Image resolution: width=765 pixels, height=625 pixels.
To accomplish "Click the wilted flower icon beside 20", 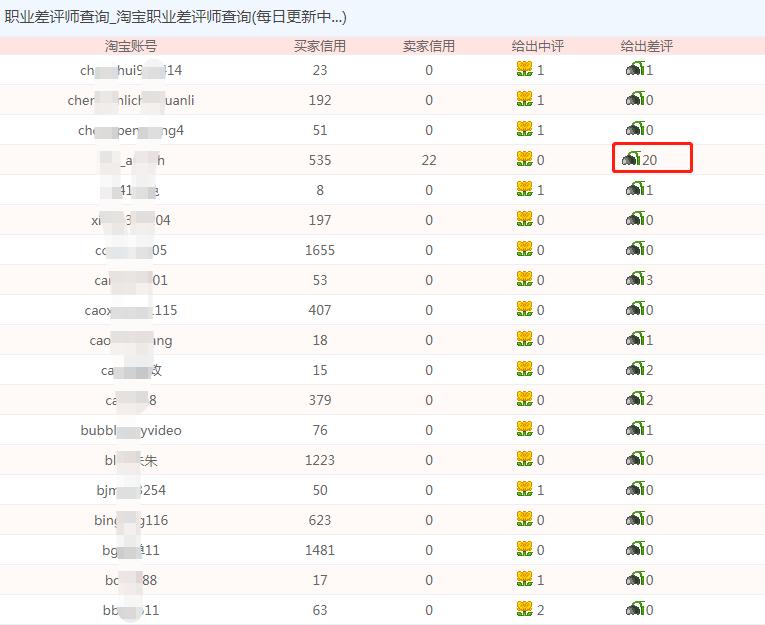I will coord(631,159).
